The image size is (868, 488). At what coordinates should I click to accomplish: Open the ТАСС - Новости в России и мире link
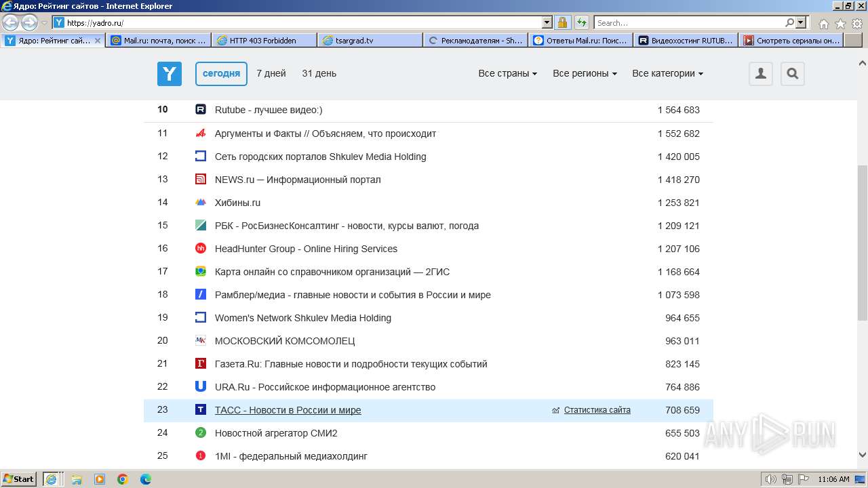(x=288, y=410)
